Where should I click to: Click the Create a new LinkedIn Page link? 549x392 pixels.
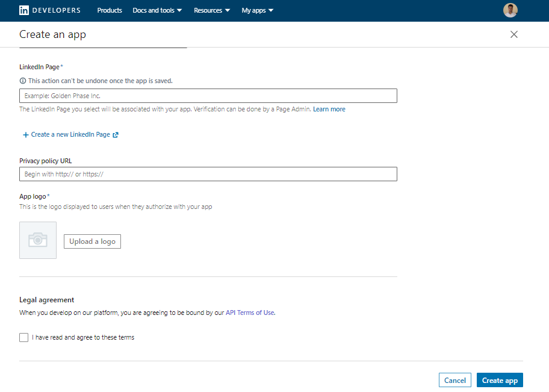70,135
